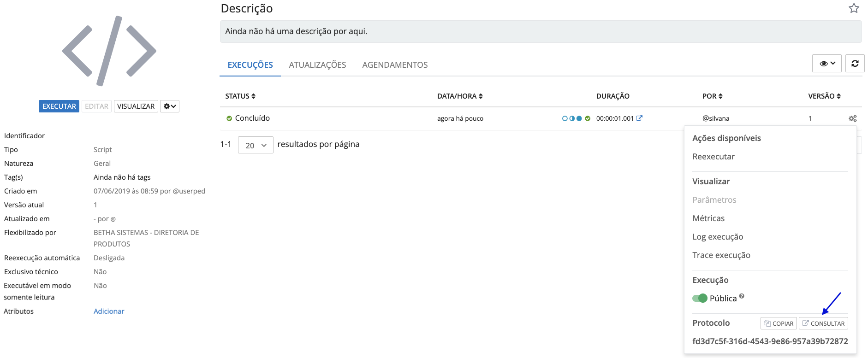Open the 20 results per page dropdown
The image size is (868, 358).
tap(256, 145)
